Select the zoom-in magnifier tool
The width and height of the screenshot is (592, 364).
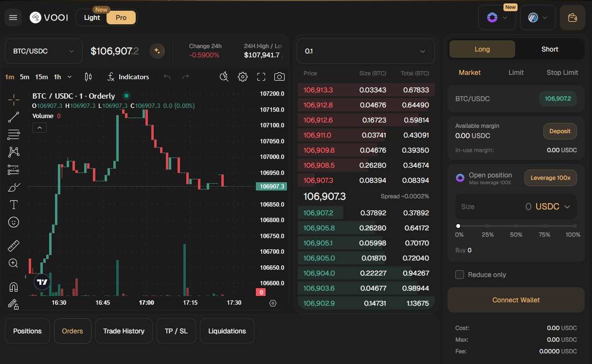click(14, 263)
